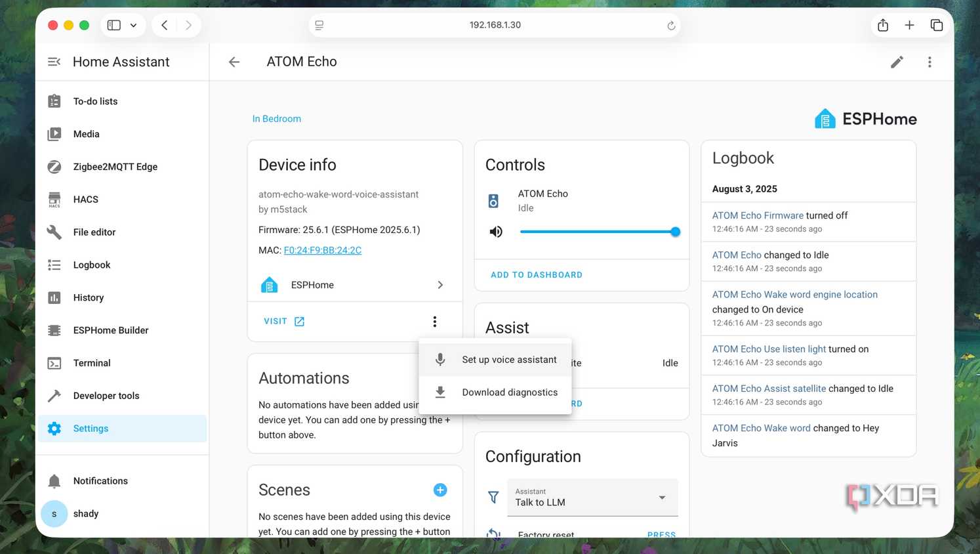
Task: Open Safari sidebar options dropdown arrow
Action: coord(133,25)
